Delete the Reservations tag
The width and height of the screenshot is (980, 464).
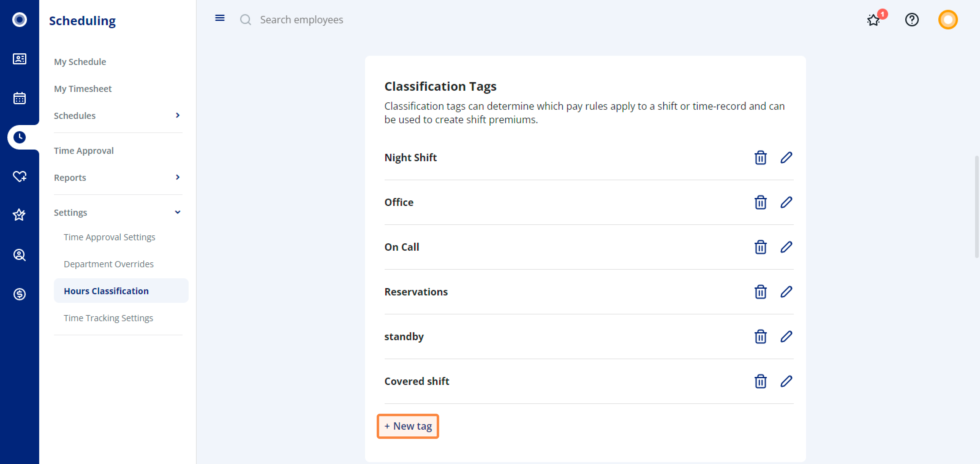760,291
